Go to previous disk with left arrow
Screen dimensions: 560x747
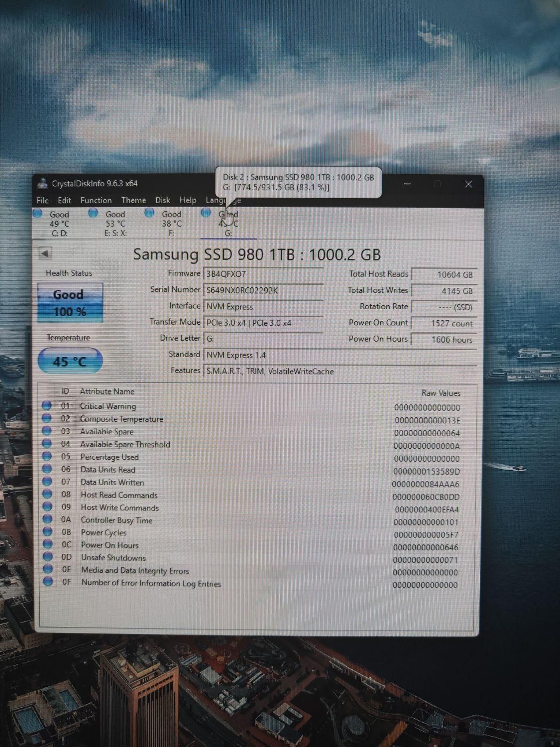[45, 253]
